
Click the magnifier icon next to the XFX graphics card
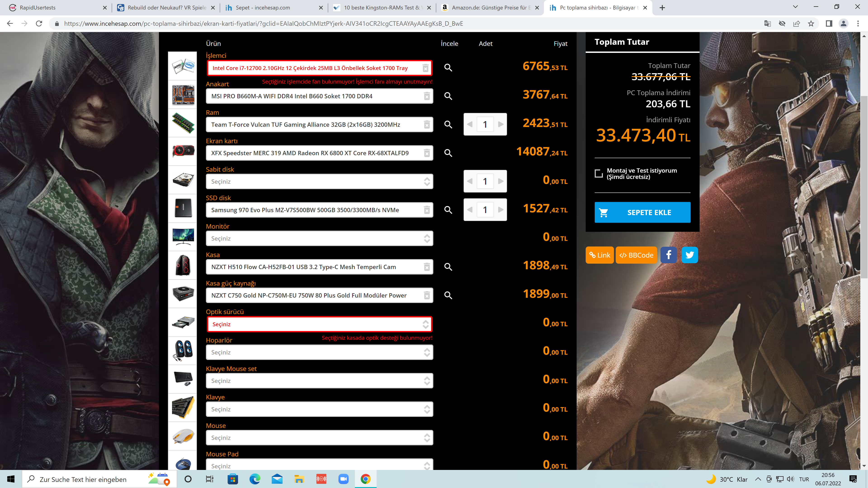448,152
